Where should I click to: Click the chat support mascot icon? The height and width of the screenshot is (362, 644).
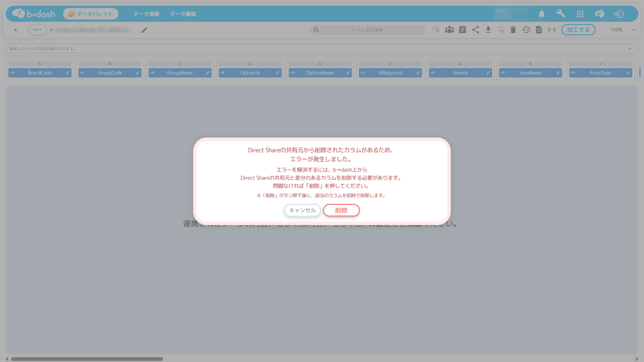[599, 14]
